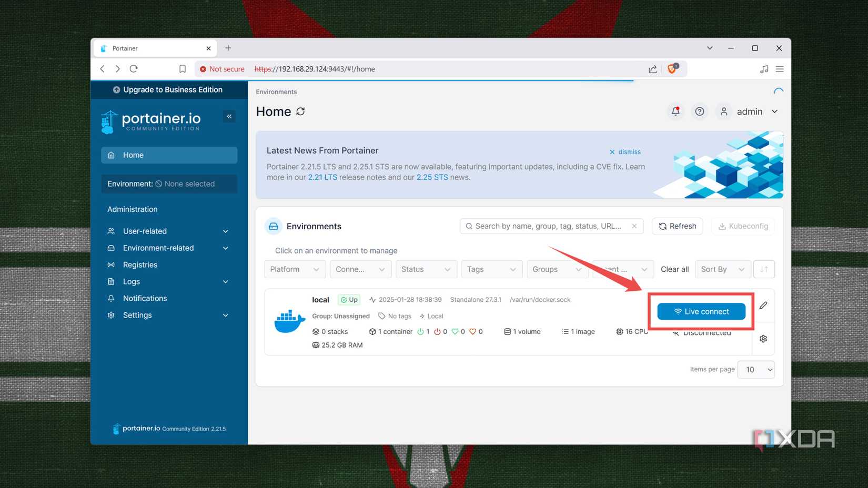868x488 pixels.
Task: Dismiss the Latest News banner
Action: click(625, 151)
